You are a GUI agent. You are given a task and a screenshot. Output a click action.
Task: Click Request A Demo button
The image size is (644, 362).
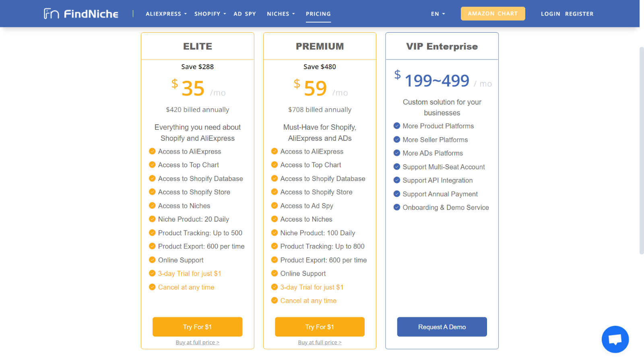coord(442,327)
